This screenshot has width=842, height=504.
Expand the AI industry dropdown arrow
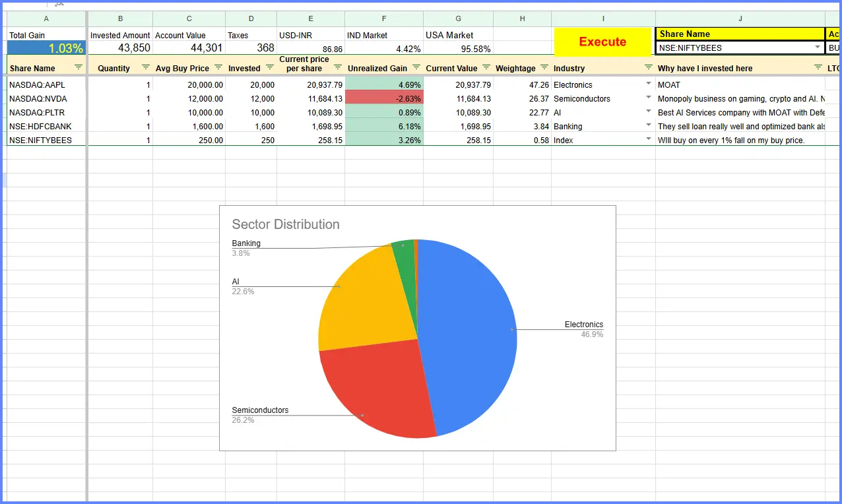click(x=648, y=111)
